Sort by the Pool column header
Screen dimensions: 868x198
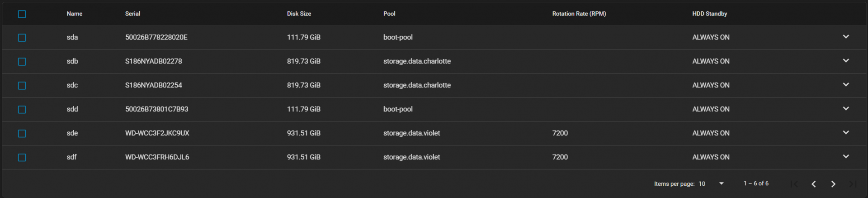pos(389,14)
